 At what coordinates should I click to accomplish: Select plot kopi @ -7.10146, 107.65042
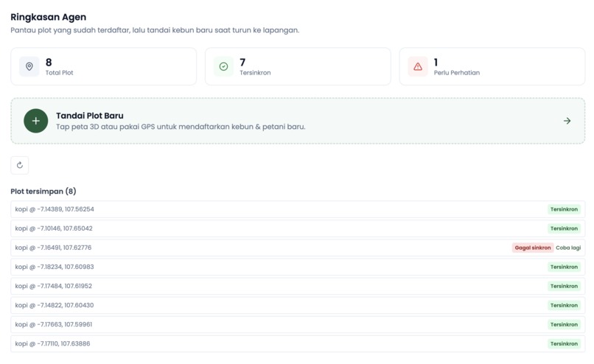(x=298, y=228)
